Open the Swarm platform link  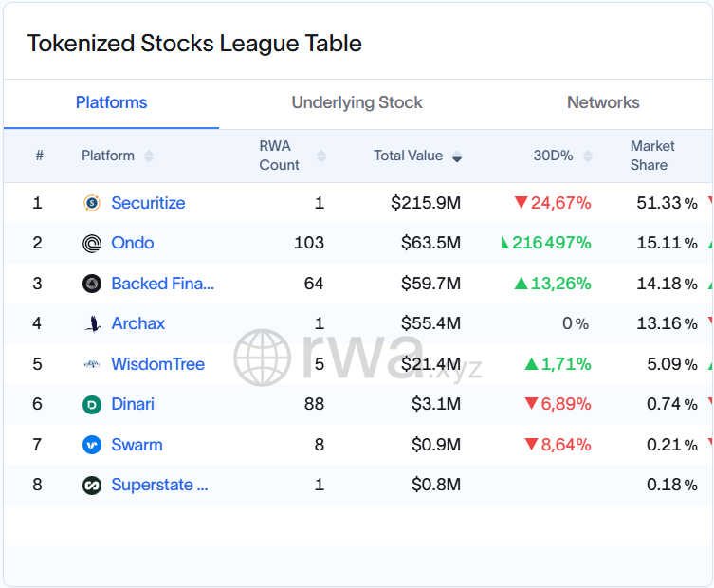coord(137,445)
